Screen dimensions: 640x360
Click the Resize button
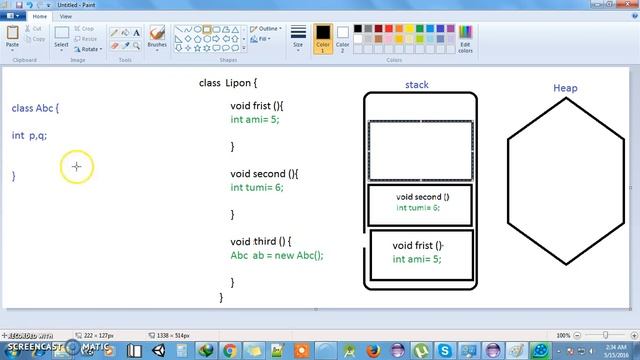coord(86,39)
